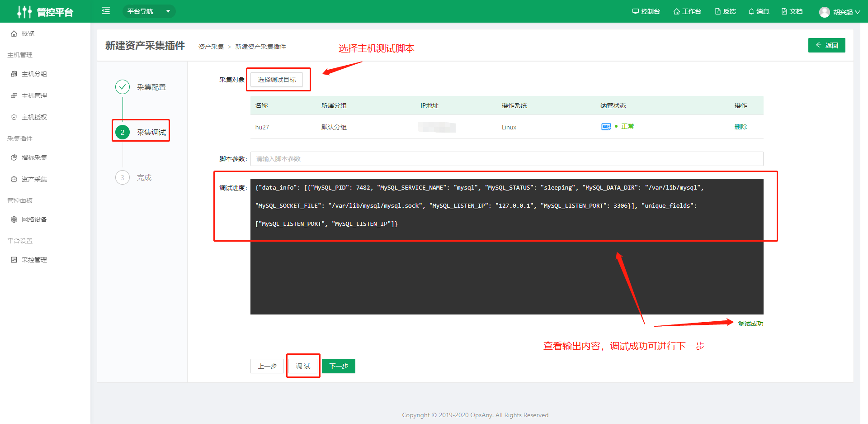The width and height of the screenshot is (868, 424).
Task: Click the 工作台 house icon
Action: coord(677,11)
